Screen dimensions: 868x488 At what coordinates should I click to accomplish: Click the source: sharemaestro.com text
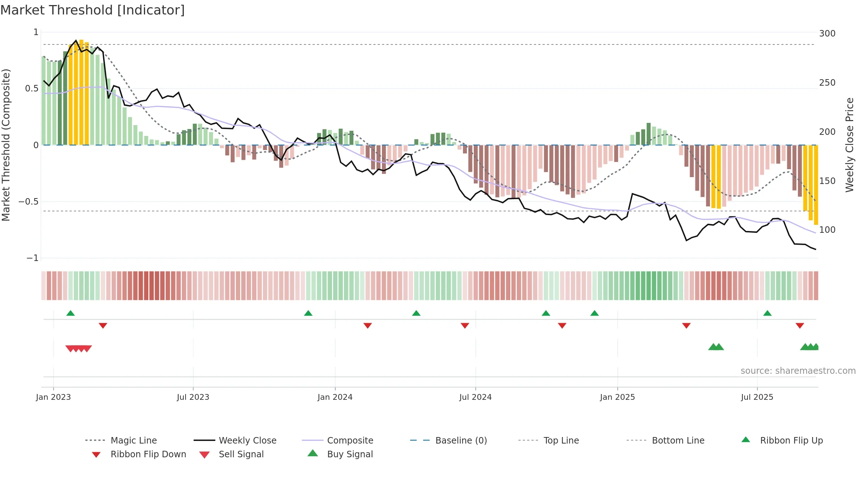pyautogui.click(x=798, y=371)
